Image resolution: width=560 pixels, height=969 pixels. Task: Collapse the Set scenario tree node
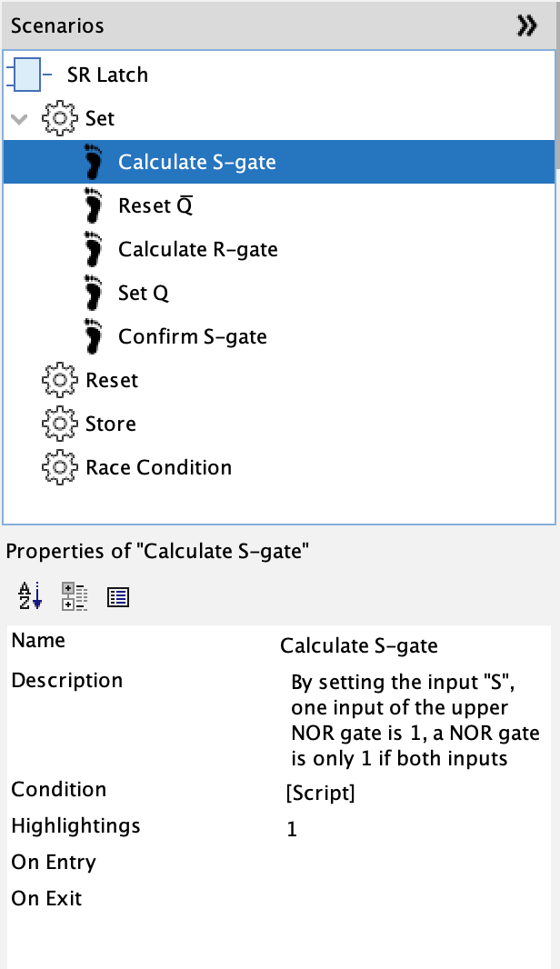pos(19,119)
